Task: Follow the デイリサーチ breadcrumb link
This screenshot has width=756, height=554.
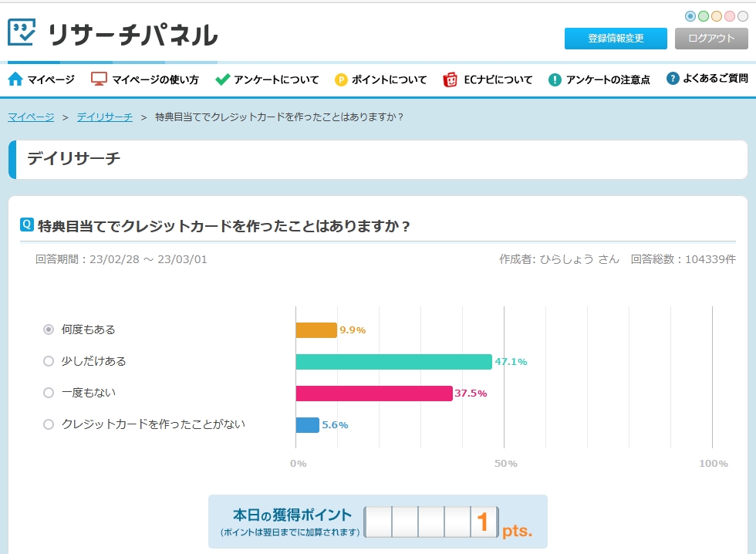Action: coord(105,117)
